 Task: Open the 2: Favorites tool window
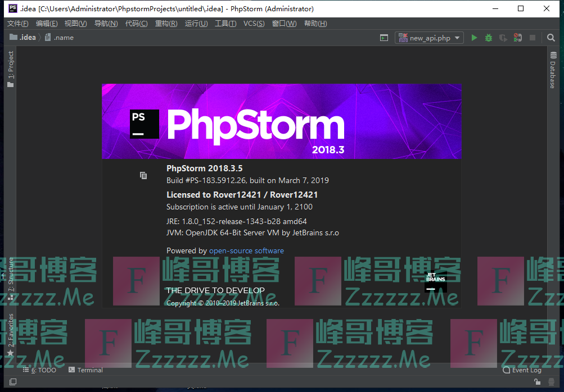tap(11, 335)
